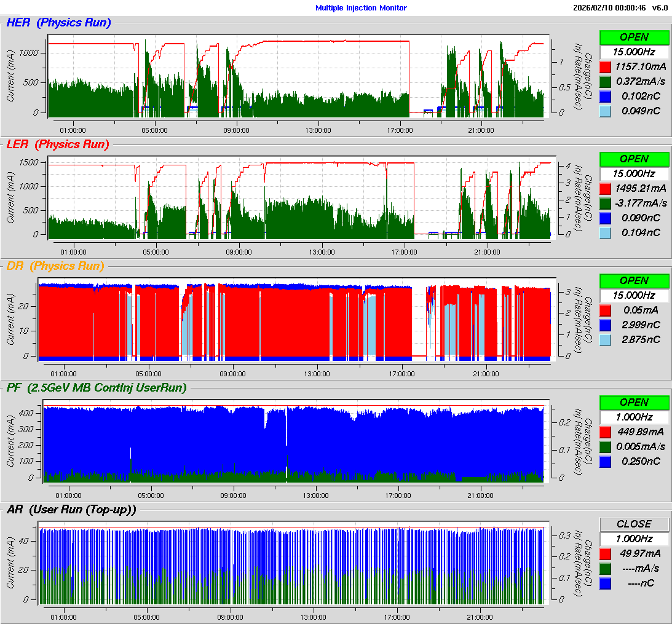Image resolution: width=672 pixels, height=624 pixels.
Task: Click the 'Multiple Injection Monitor' title
Action: pos(361,8)
